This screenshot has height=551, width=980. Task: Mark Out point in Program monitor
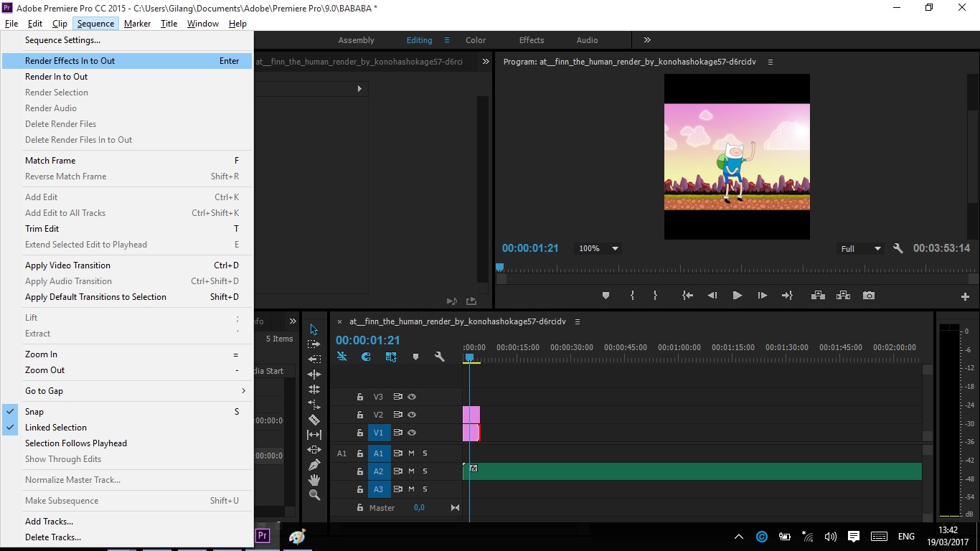click(655, 296)
